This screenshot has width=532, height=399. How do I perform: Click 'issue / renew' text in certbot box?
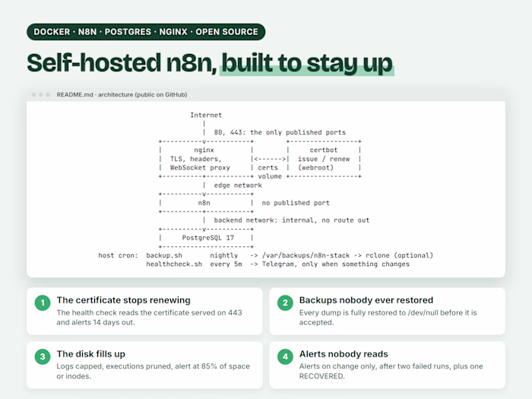[324, 159]
